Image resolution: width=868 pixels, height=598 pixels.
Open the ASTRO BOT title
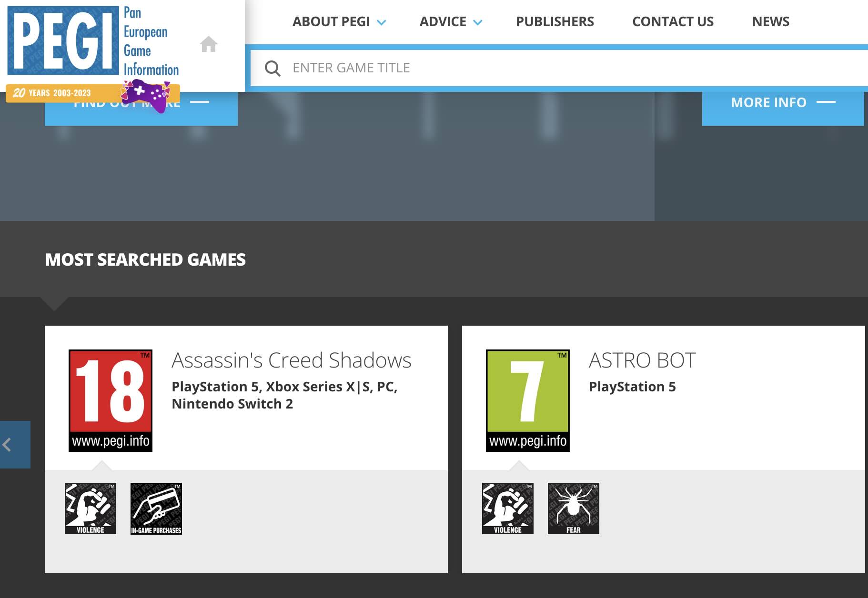(642, 360)
